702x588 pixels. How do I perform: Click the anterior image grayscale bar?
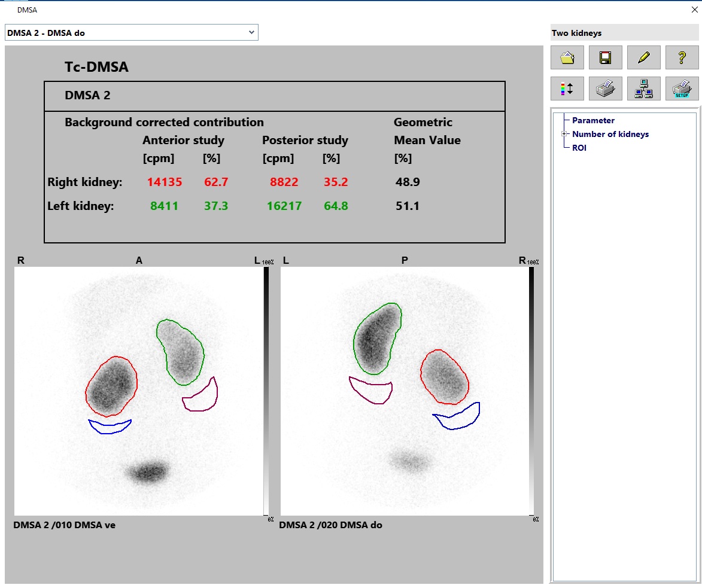tap(266, 390)
